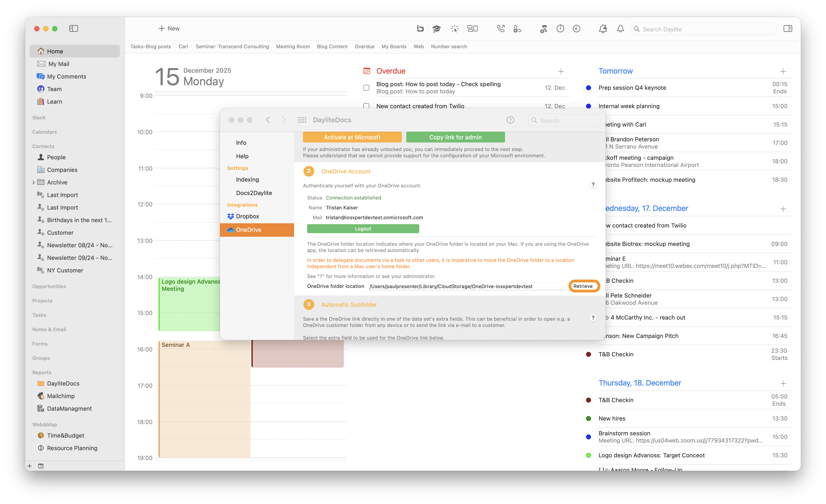Open the Blog Content favorite tab
The height and width of the screenshot is (504, 826).
coord(332,47)
